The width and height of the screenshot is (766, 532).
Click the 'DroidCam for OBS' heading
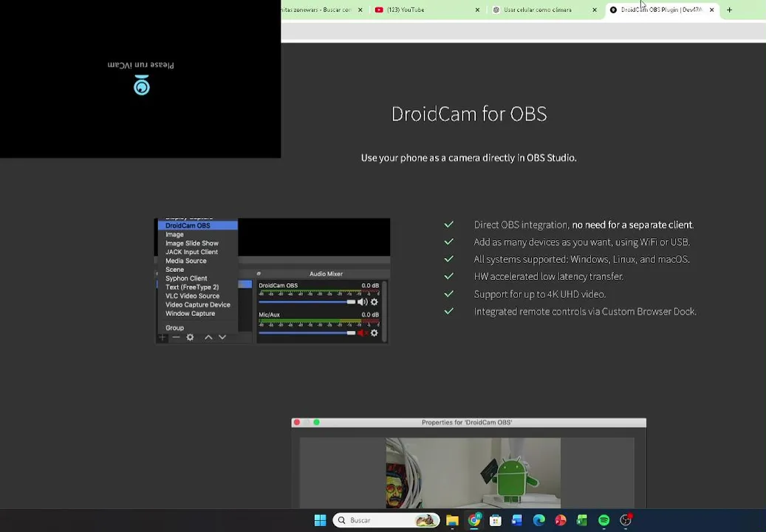[x=469, y=114]
